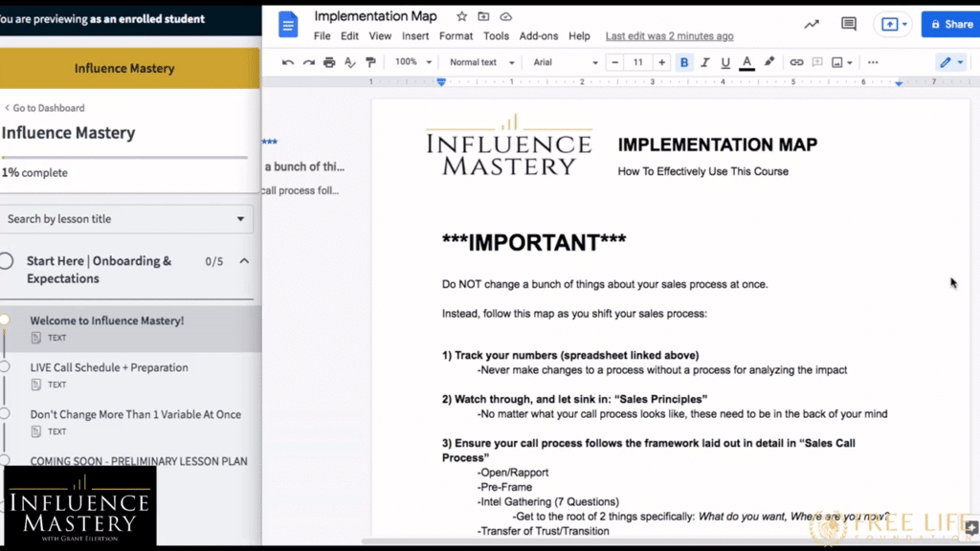
Task: Toggle underline formatting
Action: pyautogui.click(x=726, y=61)
